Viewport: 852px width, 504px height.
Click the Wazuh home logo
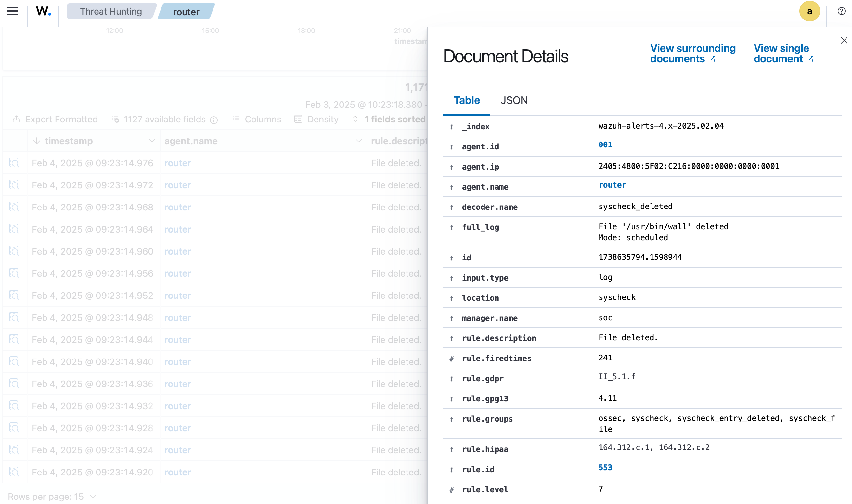tap(44, 11)
